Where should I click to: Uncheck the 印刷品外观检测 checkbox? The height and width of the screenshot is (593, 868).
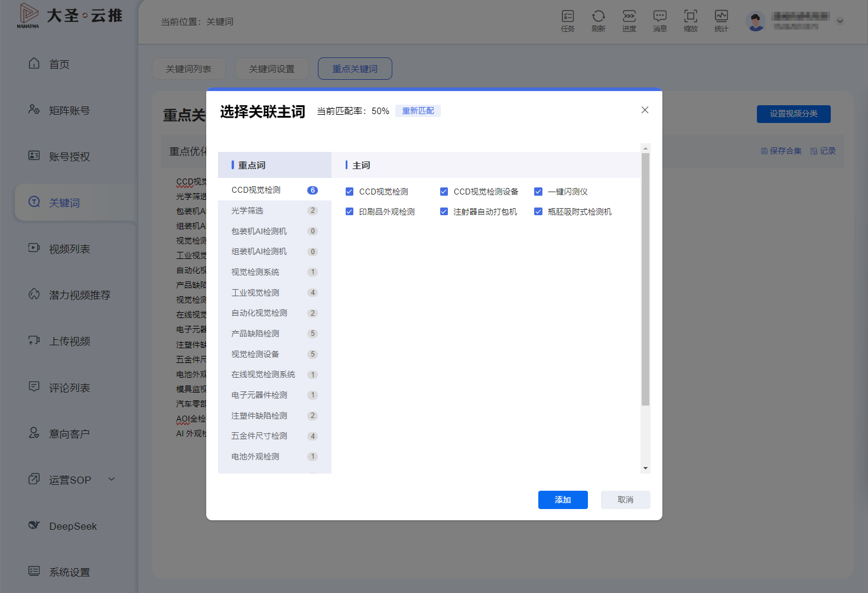coord(349,212)
